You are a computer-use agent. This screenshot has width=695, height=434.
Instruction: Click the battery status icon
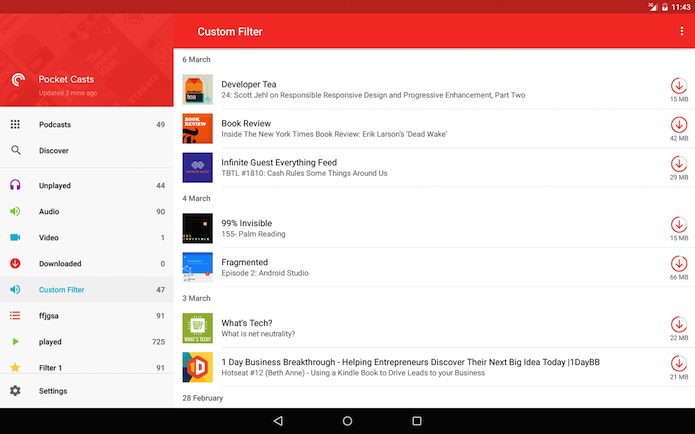(664, 7)
